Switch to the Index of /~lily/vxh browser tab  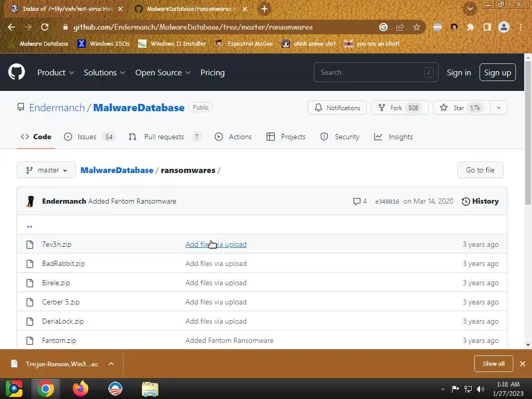67,9
